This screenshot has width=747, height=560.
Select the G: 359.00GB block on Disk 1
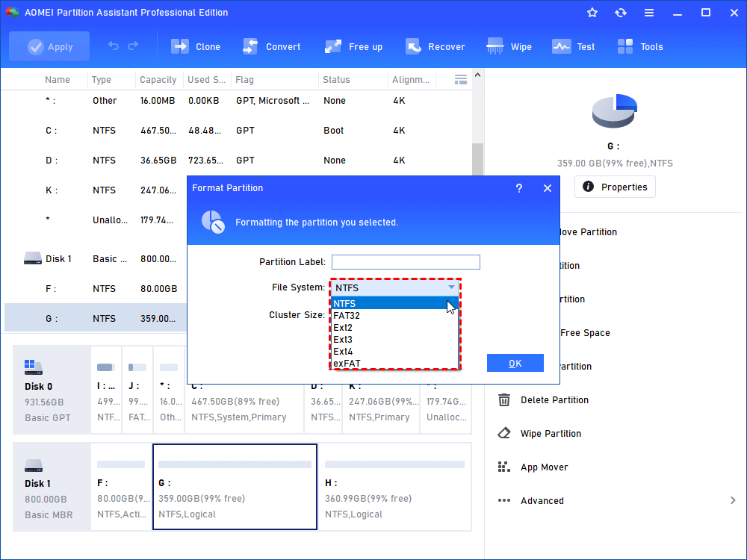click(235, 487)
